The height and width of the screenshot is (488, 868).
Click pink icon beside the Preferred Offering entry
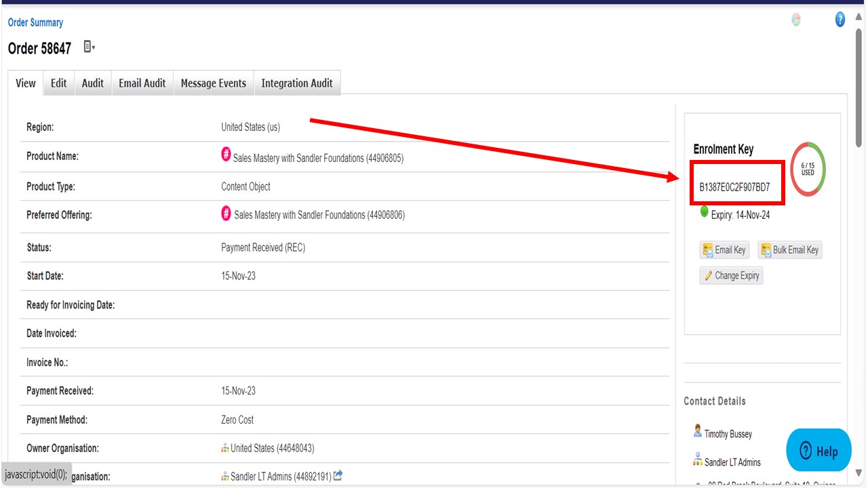[x=226, y=213]
